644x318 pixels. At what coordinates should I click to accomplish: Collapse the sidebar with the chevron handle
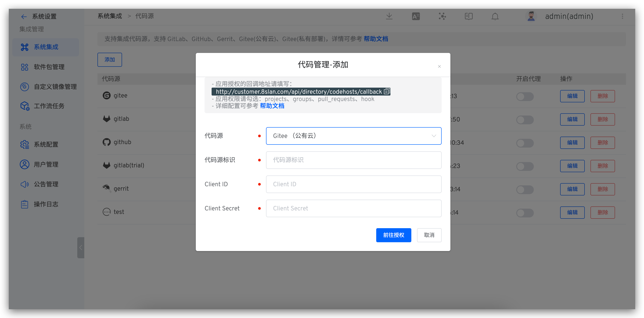point(81,248)
